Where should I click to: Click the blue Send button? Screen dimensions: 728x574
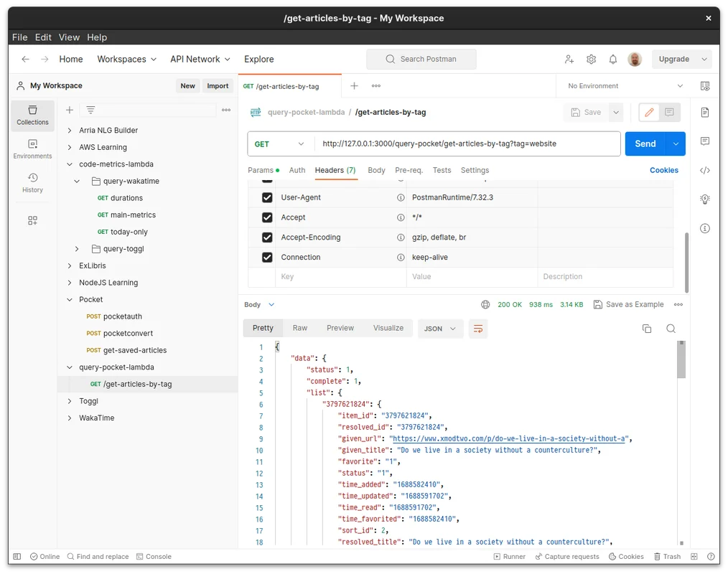pos(645,144)
